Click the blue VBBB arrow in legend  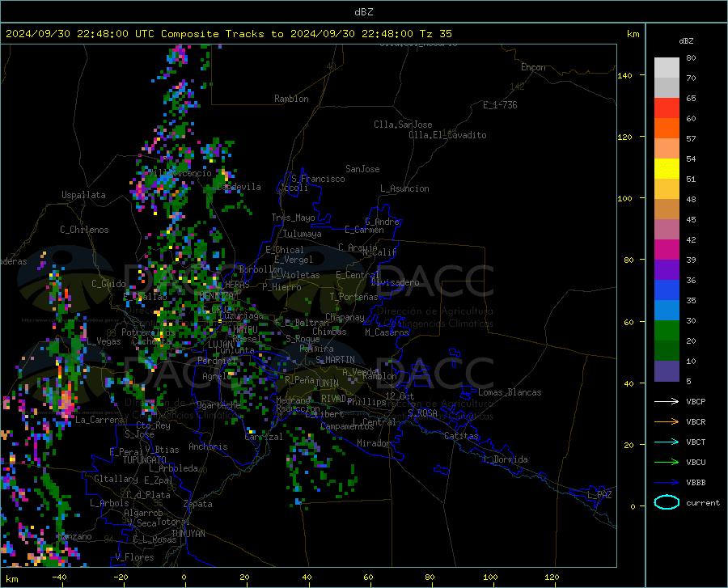pos(667,483)
